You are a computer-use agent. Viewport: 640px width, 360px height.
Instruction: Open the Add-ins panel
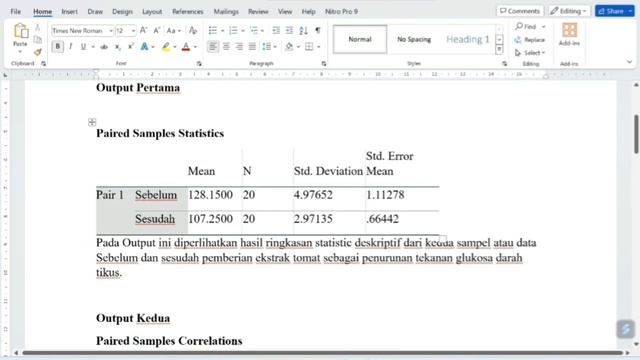[569, 34]
